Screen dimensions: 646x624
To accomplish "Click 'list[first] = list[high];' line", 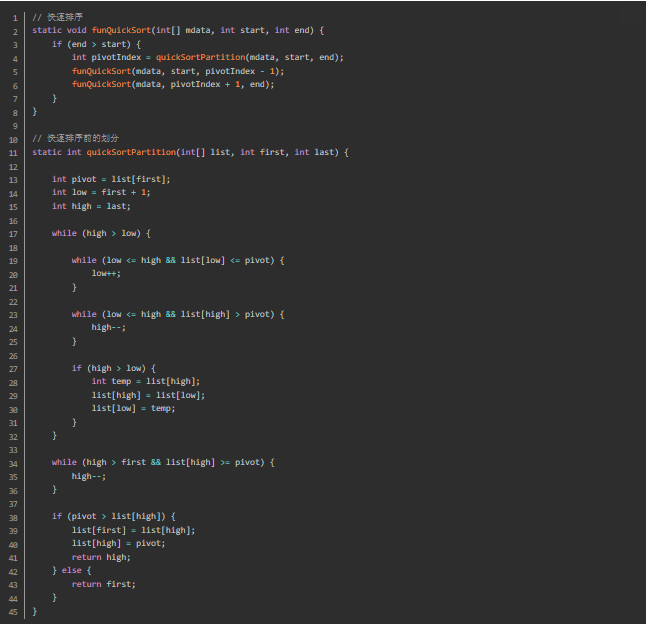I will (133, 531).
